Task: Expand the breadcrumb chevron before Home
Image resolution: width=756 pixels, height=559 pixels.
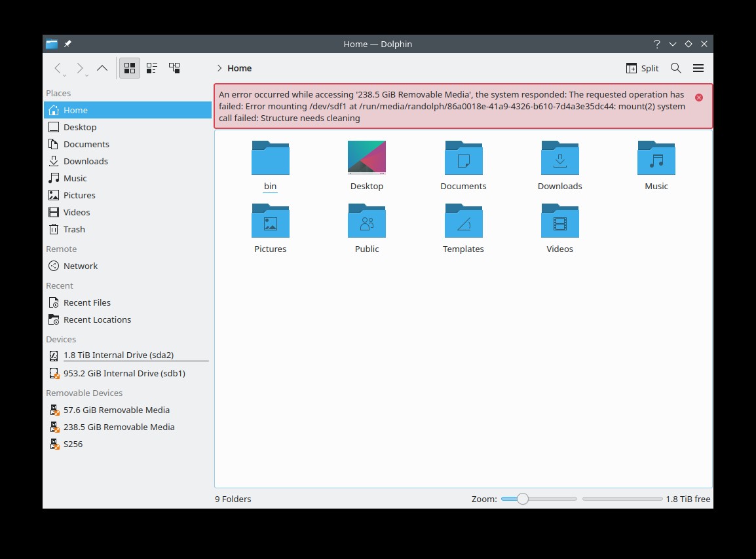Action: [219, 68]
